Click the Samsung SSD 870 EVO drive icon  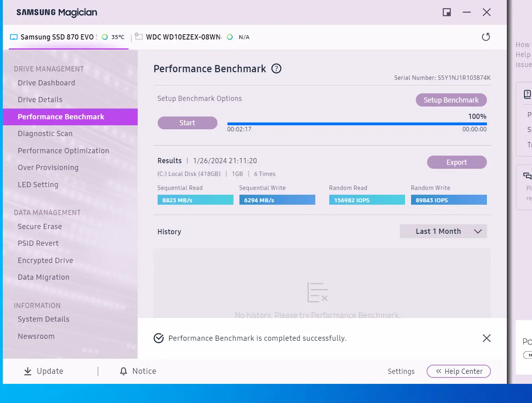coord(14,37)
